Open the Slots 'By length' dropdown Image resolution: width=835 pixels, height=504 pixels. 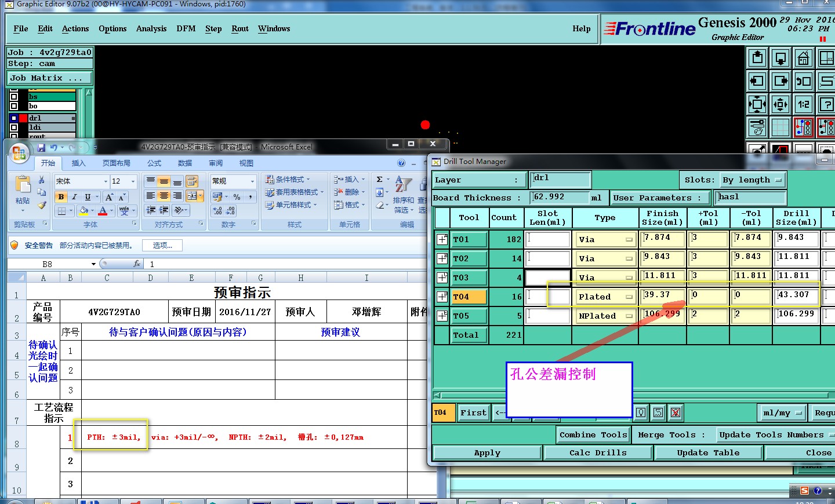[x=753, y=180]
